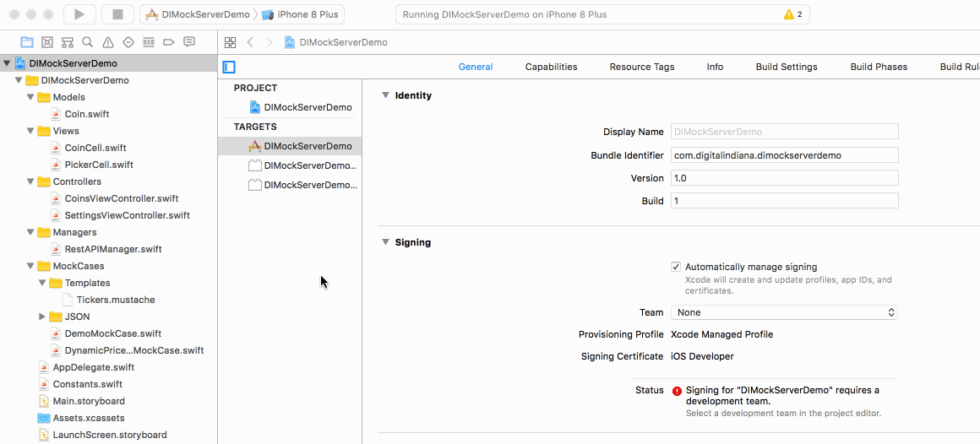Toggle the targets list sidebar icon
This screenshot has width=980, height=444.
pos(230,67)
